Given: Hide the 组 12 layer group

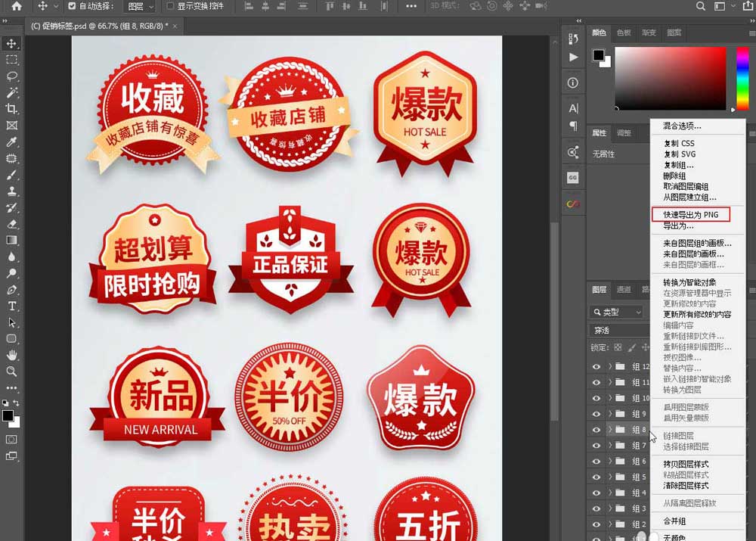Looking at the screenshot, I should tap(596, 367).
